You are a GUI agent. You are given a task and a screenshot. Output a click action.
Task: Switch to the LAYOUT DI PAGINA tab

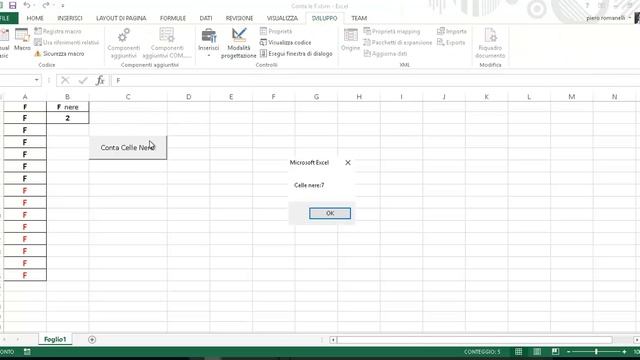121,18
